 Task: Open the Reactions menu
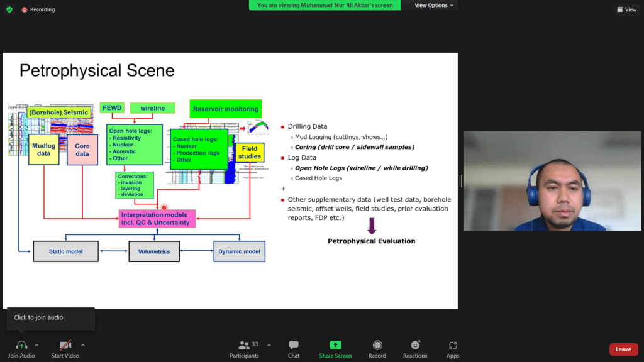(415, 345)
